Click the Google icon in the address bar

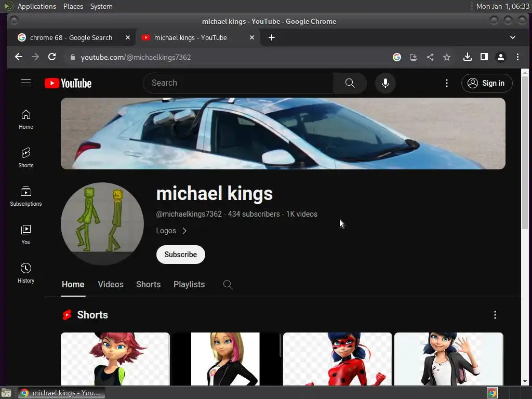click(396, 57)
